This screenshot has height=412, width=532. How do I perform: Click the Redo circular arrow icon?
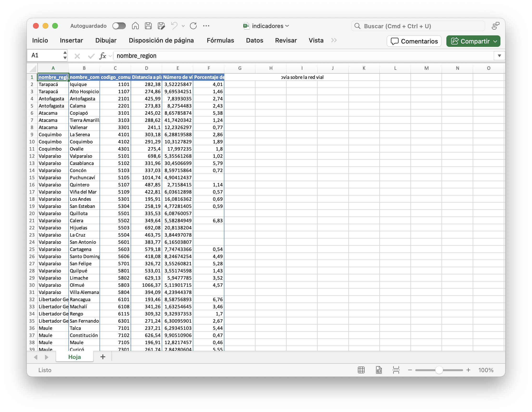click(193, 26)
